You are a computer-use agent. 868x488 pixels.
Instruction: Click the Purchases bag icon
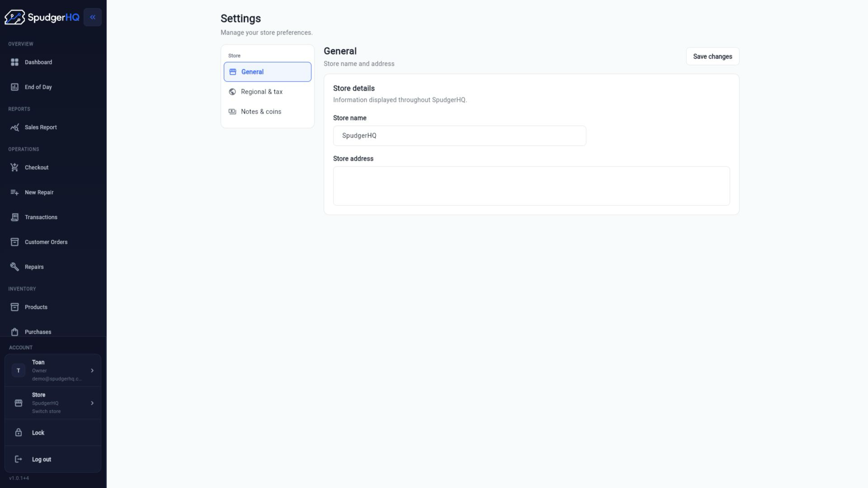pyautogui.click(x=14, y=332)
